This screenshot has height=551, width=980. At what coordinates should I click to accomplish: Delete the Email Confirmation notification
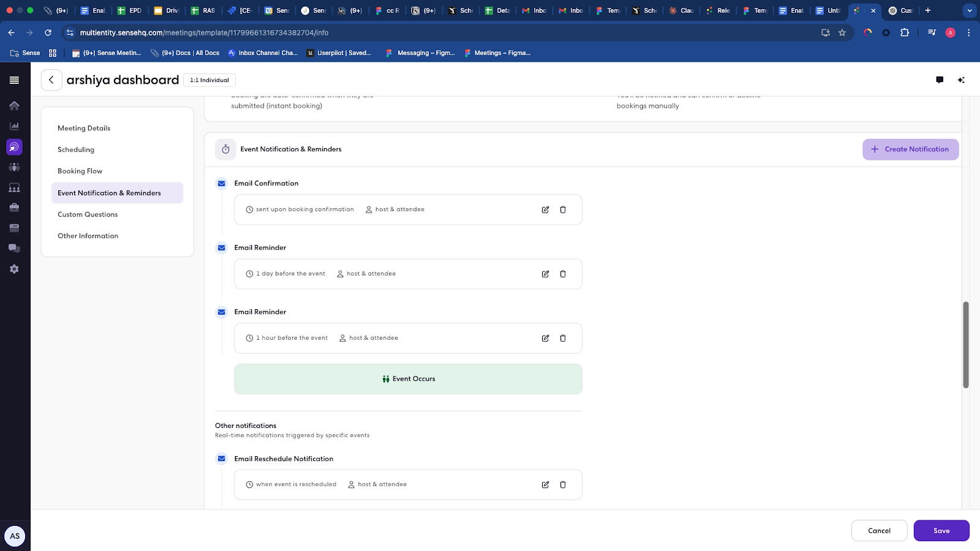[563, 209]
